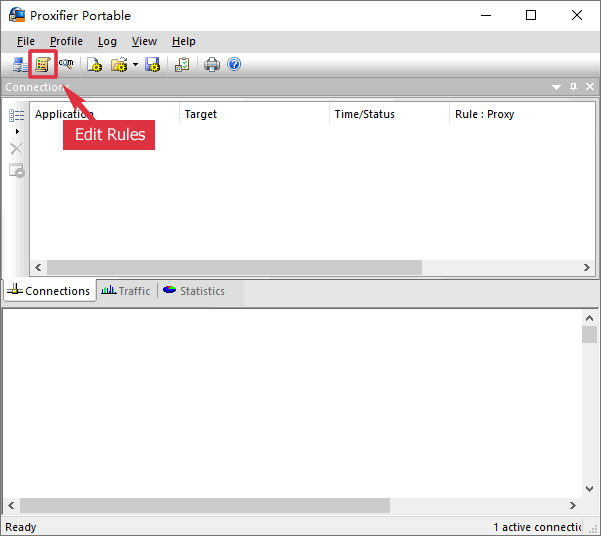Viewport: 601px width, 536px height.
Task: Open the File menu
Action: pos(26,41)
